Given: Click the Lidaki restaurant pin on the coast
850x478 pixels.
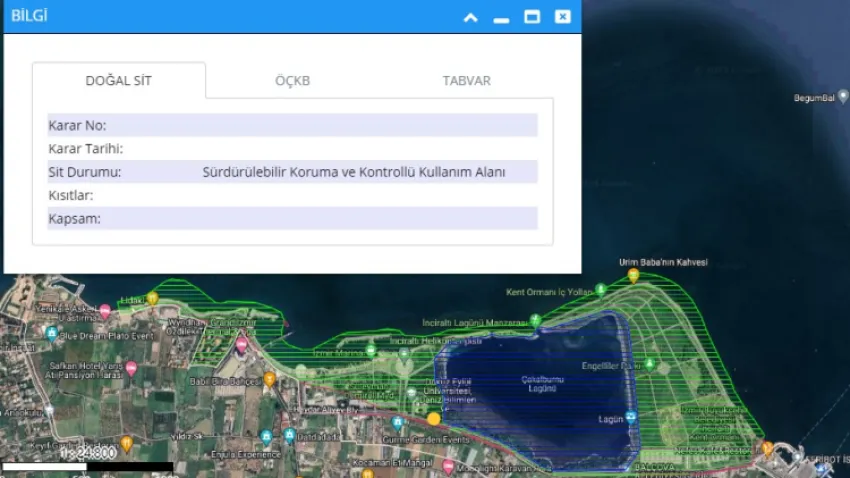Looking at the screenshot, I should [153, 298].
